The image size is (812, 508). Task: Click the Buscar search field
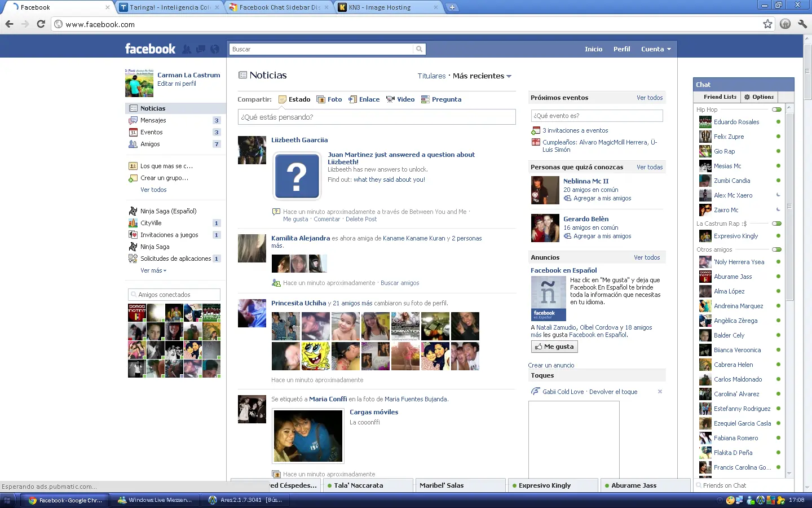click(x=321, y=49)
